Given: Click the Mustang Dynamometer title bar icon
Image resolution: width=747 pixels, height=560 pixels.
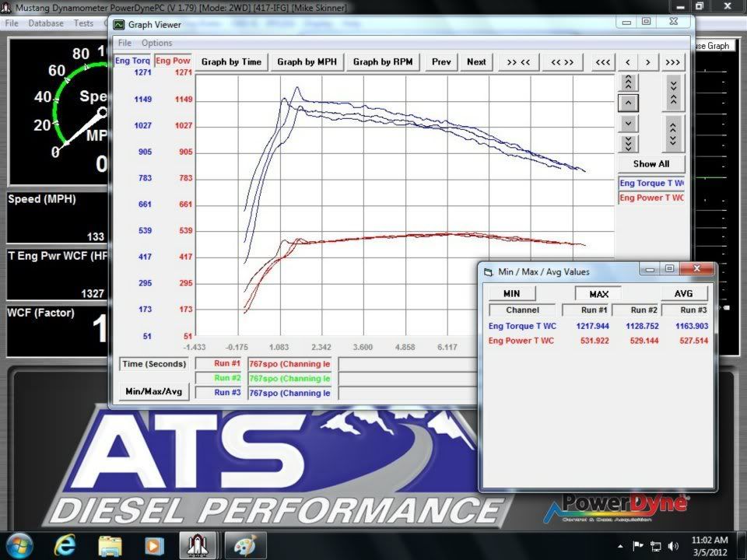Looking at the screenshot, I should (6, 8).
